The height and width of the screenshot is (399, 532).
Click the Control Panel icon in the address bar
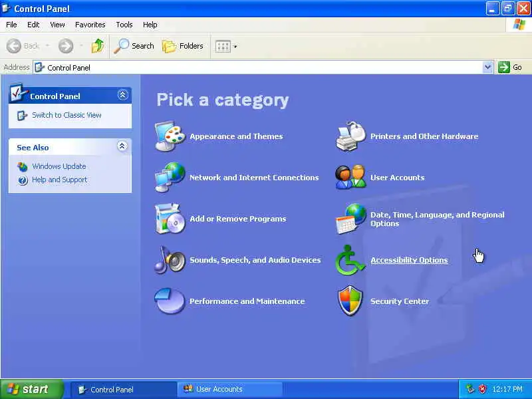click(40, 67)
